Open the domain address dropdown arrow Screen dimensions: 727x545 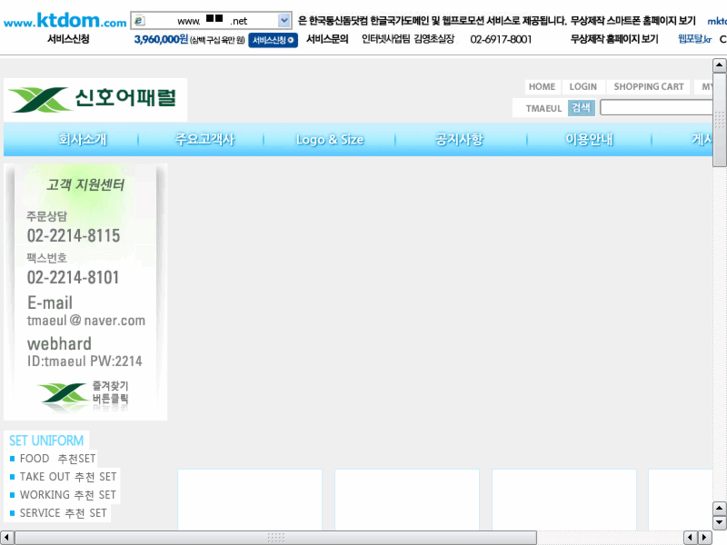pyautogui.click(x=284, y=20)
